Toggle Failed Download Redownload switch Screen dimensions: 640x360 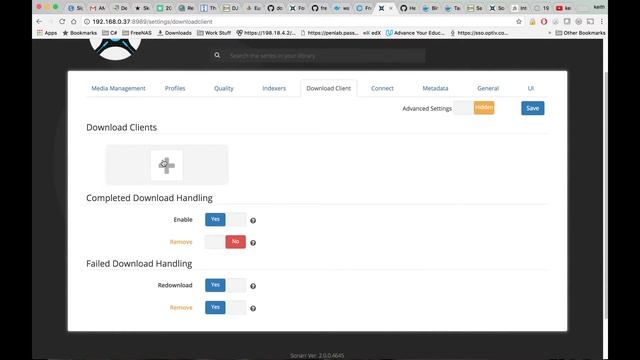(x=225, y=285)
